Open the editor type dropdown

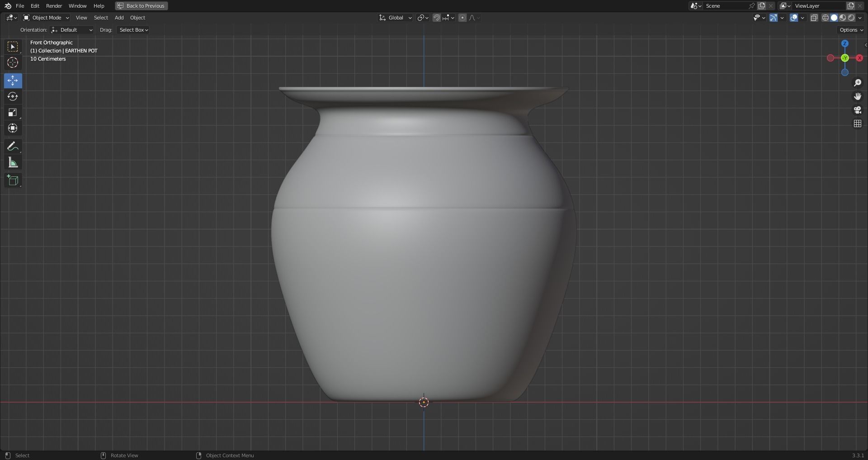[11, 18]
